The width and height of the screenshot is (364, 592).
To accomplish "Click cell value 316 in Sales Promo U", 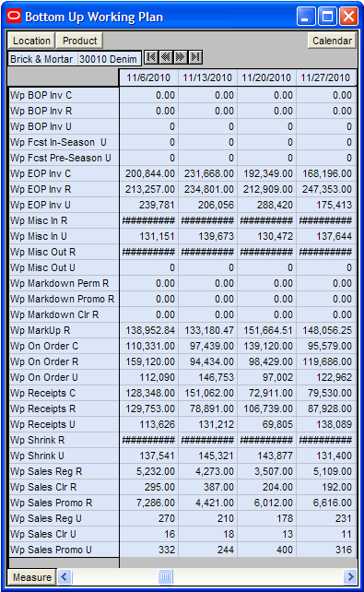I will click(325, 550).
